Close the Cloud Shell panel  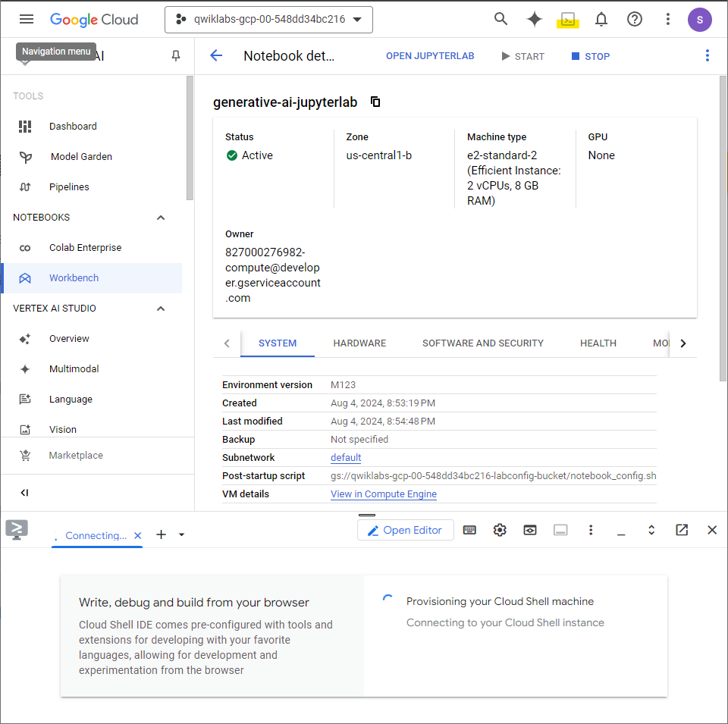[712, 530]
